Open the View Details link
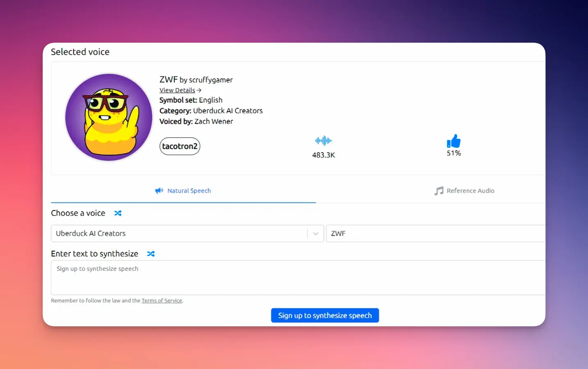This screenshot has height=369, width=588. click(180, 90)
